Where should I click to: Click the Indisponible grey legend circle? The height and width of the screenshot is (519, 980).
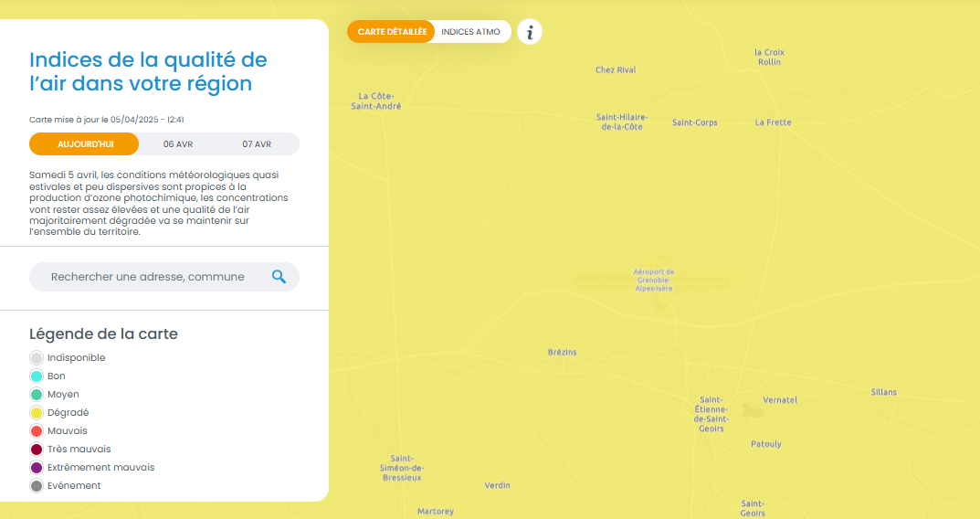click(x=37, y=358)
